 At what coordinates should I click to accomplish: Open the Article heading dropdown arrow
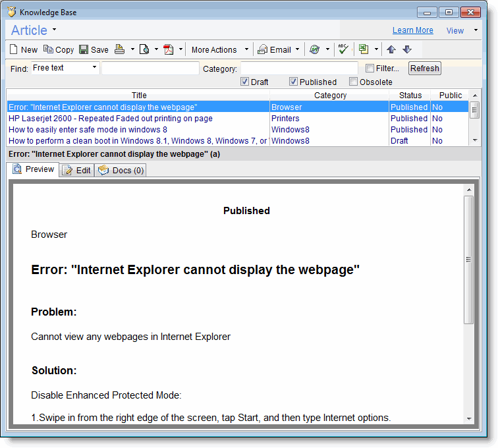click(54, 30)
